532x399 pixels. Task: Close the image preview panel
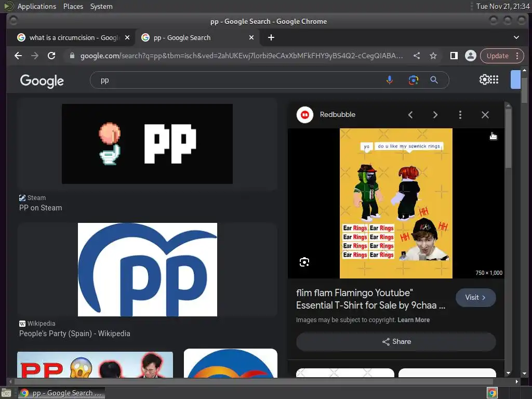[x=485, y=115]
